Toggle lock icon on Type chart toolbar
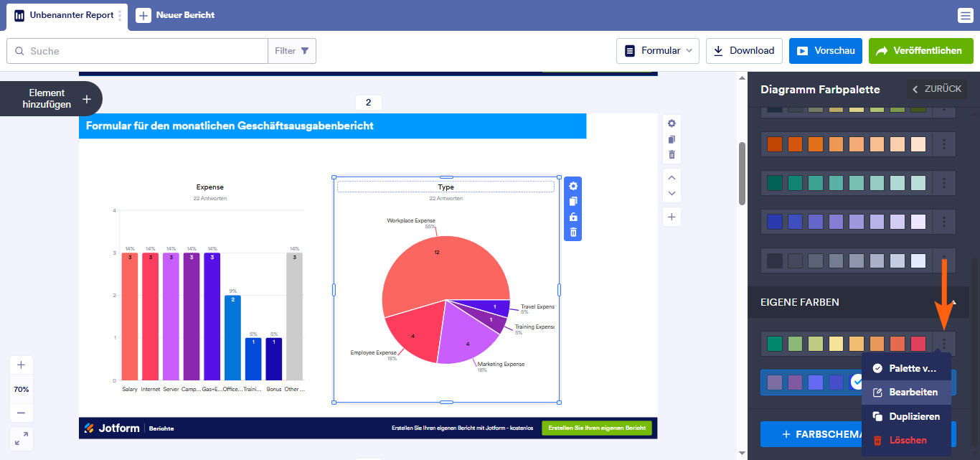The height and width of the screenshot is (460, 980). coord(573,217)
